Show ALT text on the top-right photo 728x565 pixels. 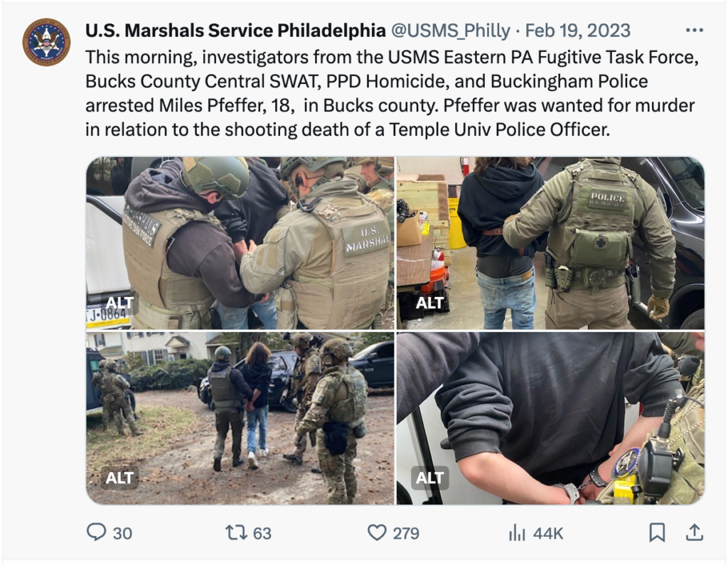(429, 303)
